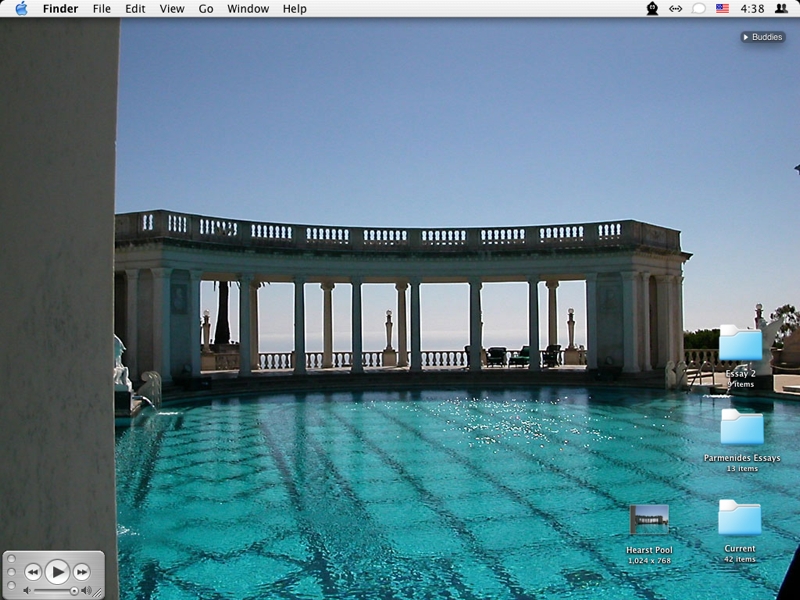Open the iChat speech bubble status menu
This screenshot has width=800, height=600.
(699, 9)
